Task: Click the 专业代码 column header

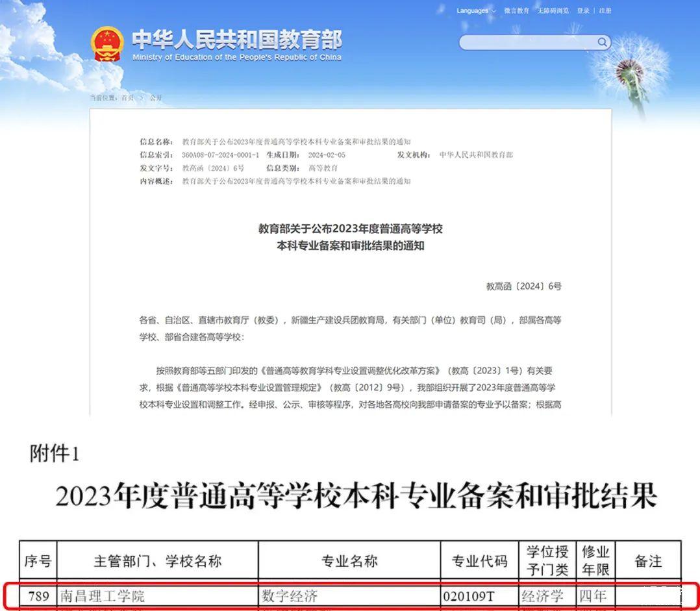Action: [479, 560]
